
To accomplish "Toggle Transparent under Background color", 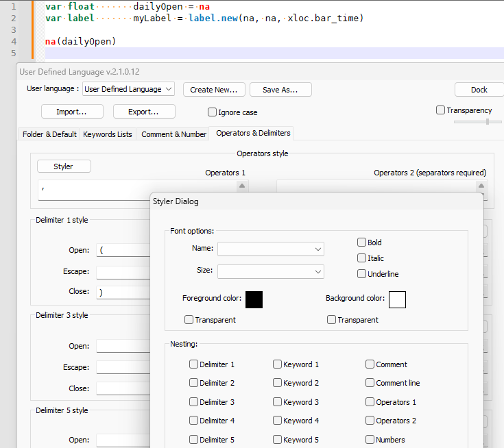I will [x=331, y=319].
